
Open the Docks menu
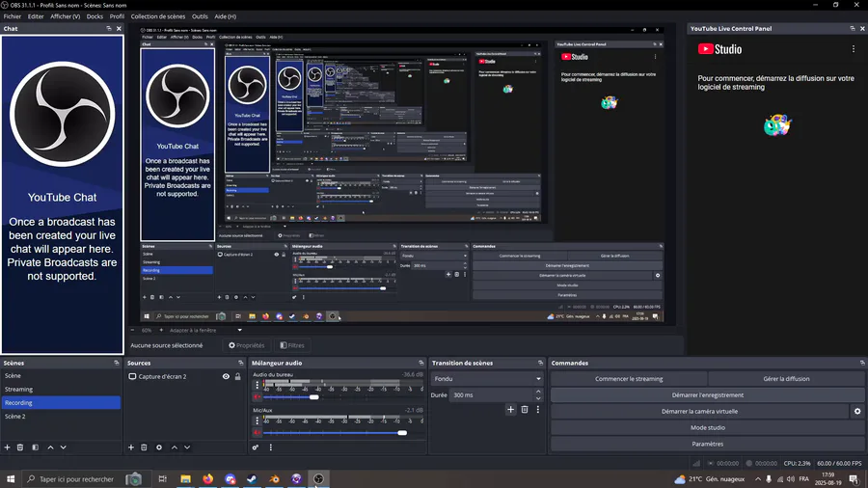[95, 16]
